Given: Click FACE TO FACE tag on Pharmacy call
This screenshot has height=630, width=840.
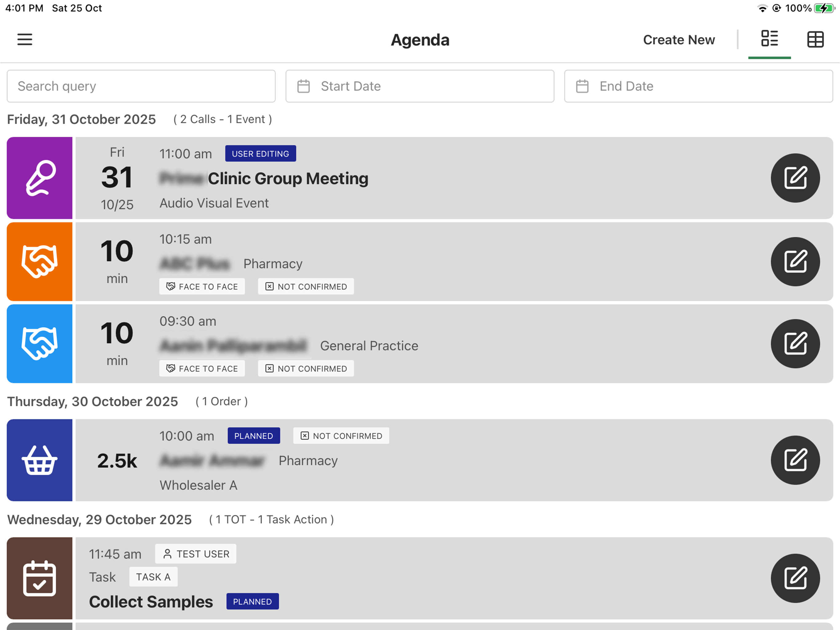Looking at the screenshot, I should [202, 286].
